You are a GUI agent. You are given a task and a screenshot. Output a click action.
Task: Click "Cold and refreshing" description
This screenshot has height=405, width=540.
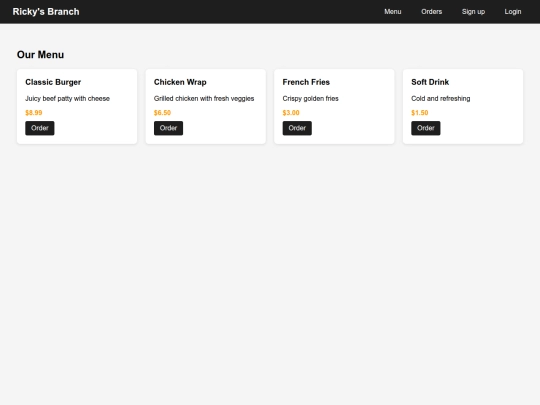[x=441, y=98]
